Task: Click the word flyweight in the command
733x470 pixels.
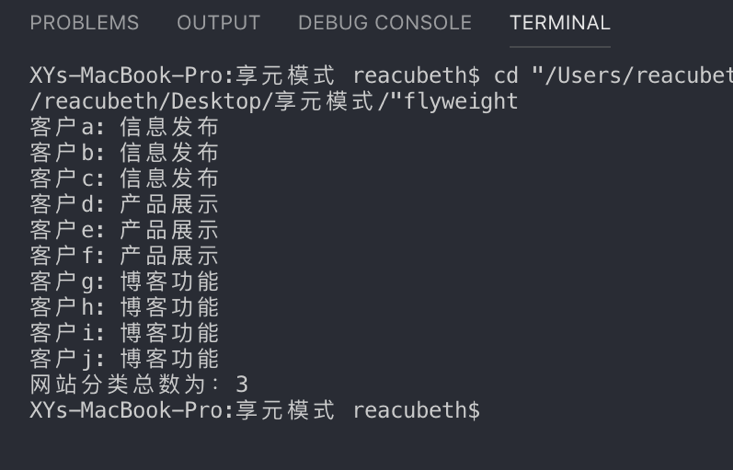Action: pos(460,101)
